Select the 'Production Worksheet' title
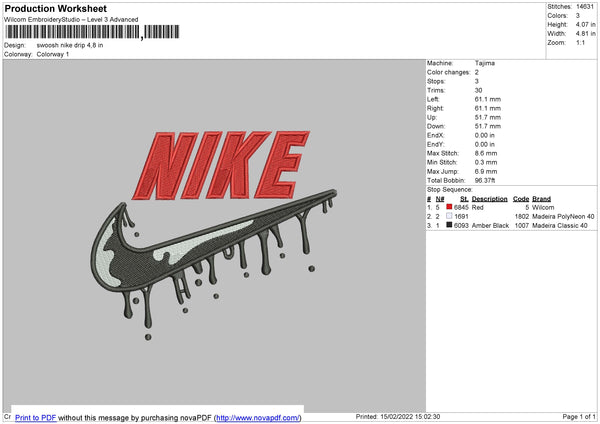600x424 pixels. (x=55, y=9)
